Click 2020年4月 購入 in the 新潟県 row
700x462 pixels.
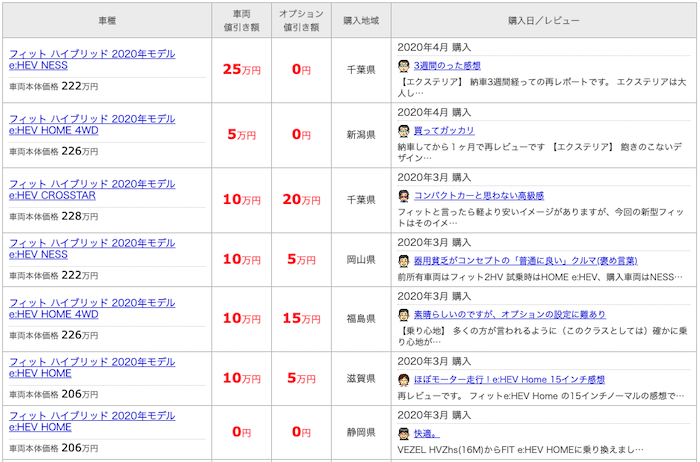[x=434, y=112]
